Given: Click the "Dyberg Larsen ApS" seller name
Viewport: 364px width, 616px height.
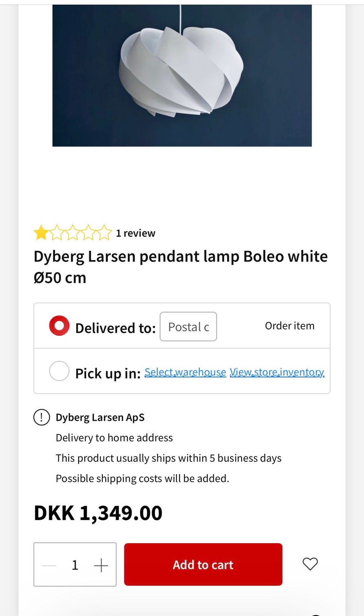Looking at the screenshot, I should [x=100, y=417].
